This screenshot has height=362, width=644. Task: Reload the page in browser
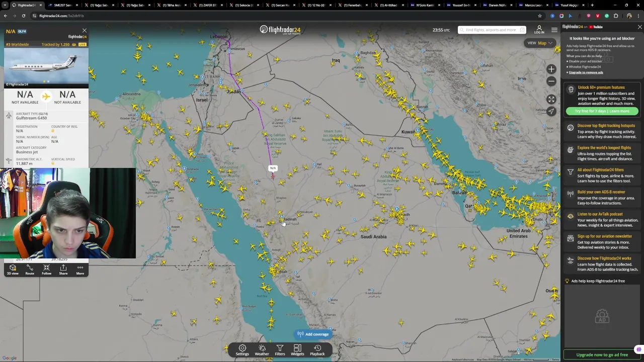(23, 16)
